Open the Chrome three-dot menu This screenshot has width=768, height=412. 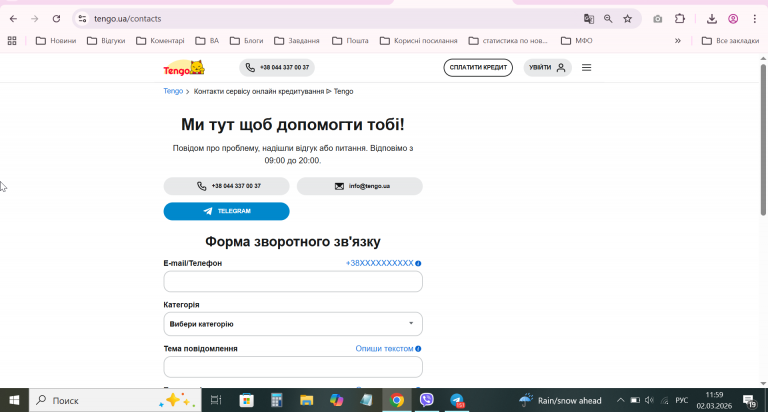754,19
